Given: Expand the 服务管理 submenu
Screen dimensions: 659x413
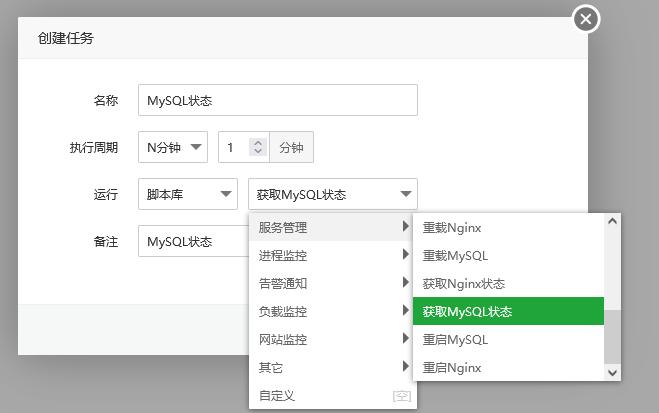Looking at the screenshot, I should click(332, 227).
